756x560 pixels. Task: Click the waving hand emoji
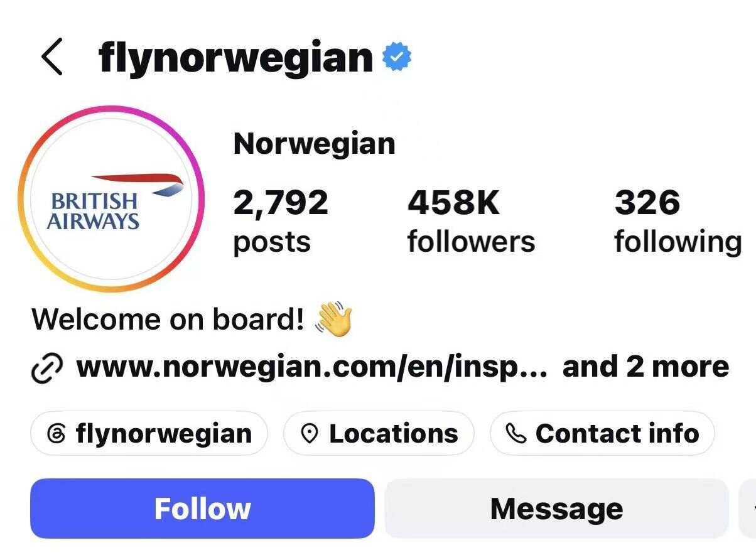333,319
